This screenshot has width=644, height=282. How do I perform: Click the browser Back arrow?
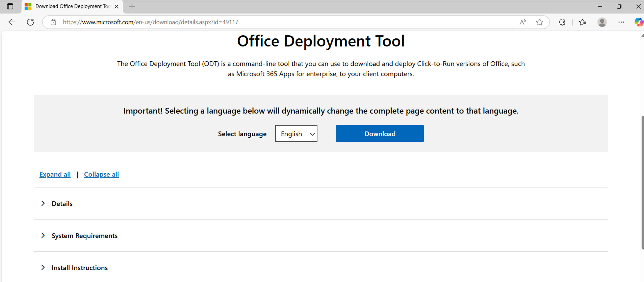[x=12, y=22]
